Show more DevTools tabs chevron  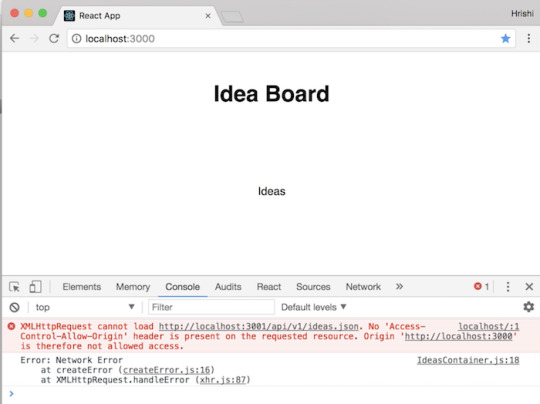399,287
